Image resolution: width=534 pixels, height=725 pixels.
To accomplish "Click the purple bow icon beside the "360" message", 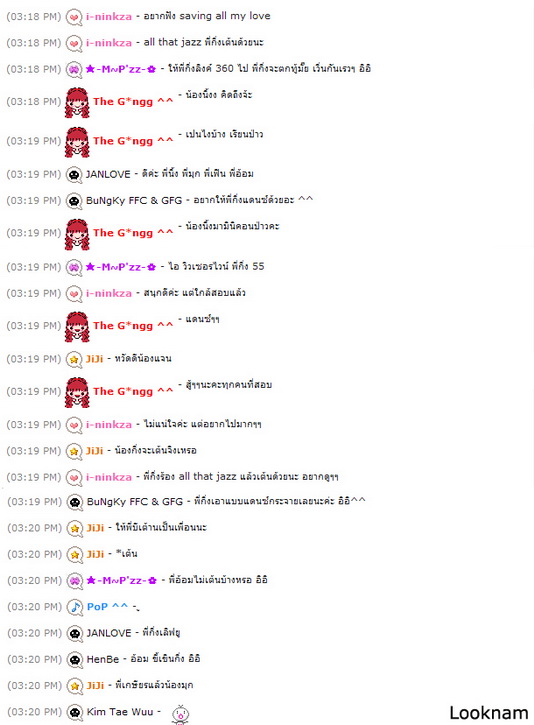I will coord(74,69).
